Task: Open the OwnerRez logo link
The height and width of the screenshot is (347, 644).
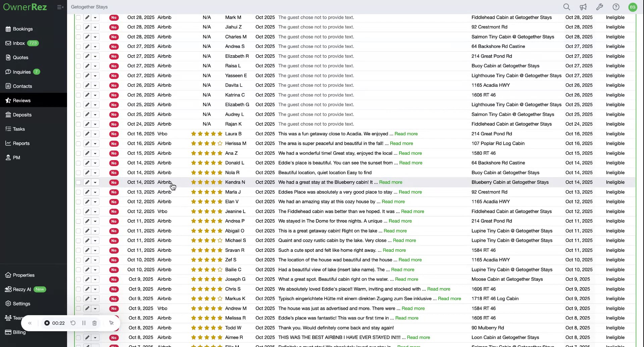Action: [x=25, y=7]
